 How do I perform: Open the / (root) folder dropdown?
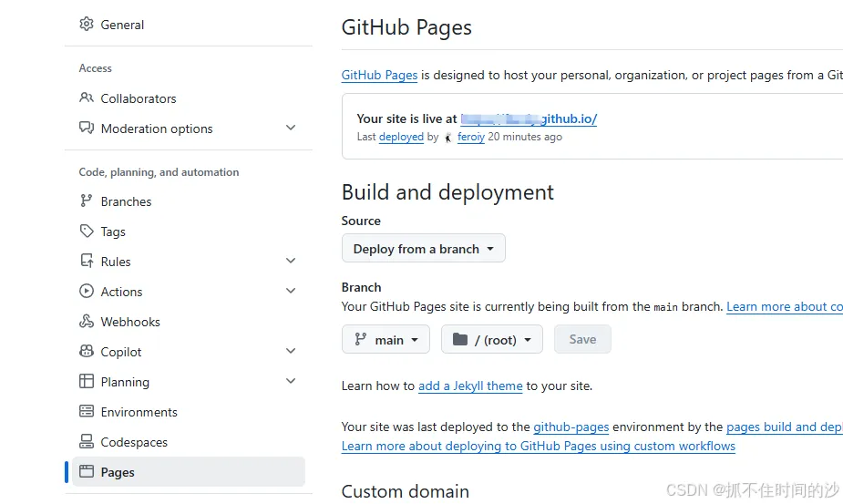[492, 339]
